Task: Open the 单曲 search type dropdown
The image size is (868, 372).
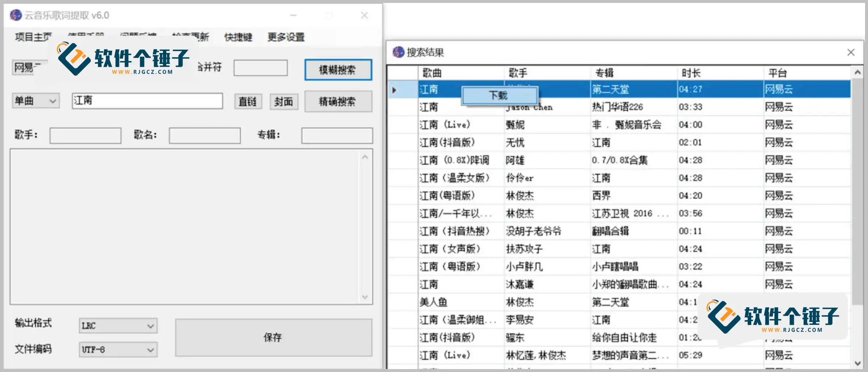Action: coord(53,100)
